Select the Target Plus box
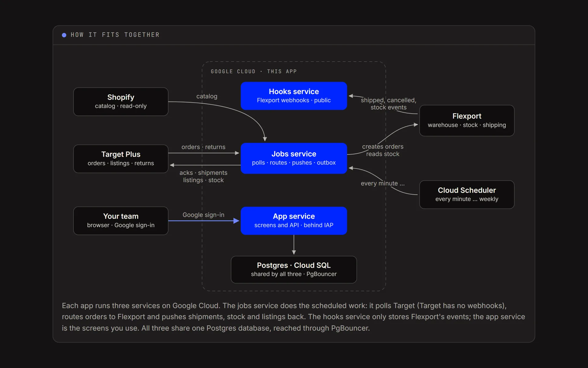588x368 pixels. (121, 159)
